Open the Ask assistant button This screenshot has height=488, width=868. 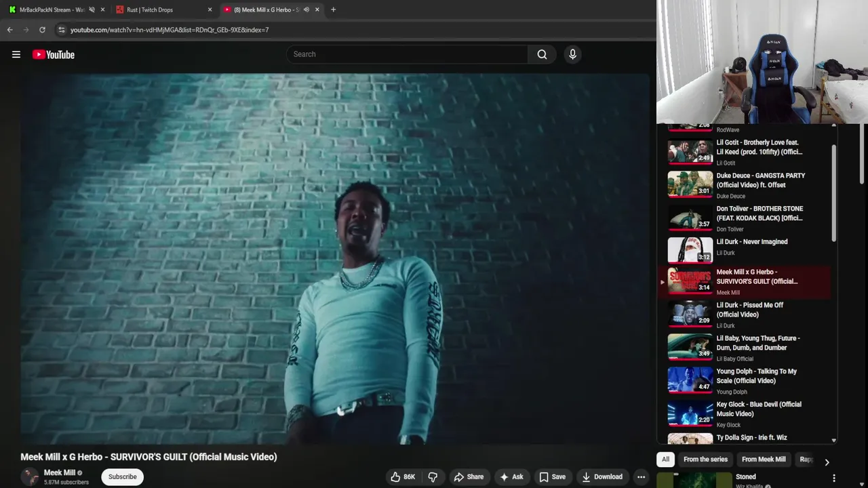pos(511,476)
